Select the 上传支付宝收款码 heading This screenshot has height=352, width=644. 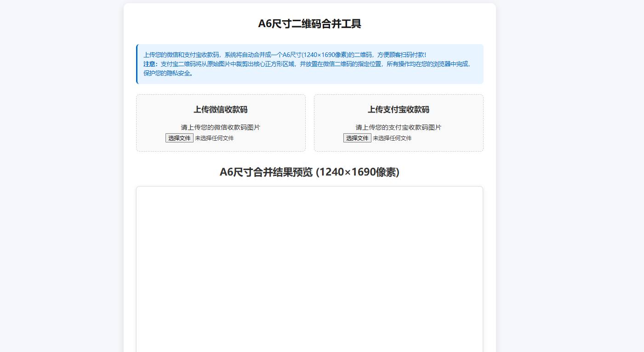(x=398, y=109)
